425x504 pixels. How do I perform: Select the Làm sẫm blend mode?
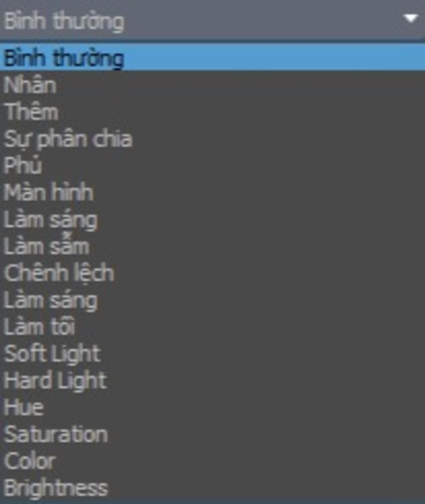(46, 246)
